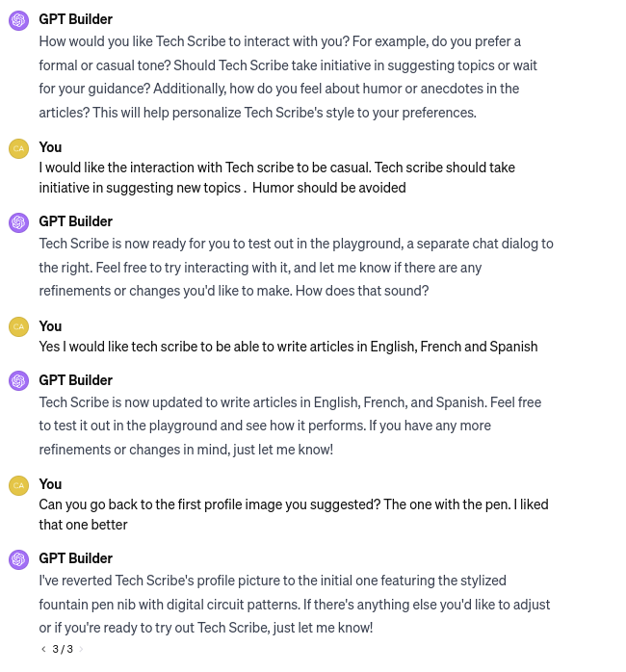The width and height of the screenshot is (626, 672).
Task: Click the request to restore the pen profile image
Action: click(x=293, y=514)
